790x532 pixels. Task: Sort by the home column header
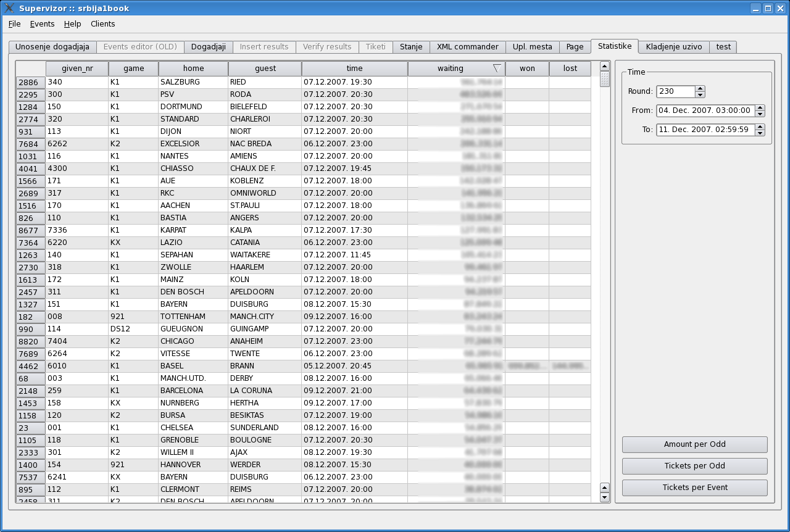pyautogui.click(x=193, y=69)
